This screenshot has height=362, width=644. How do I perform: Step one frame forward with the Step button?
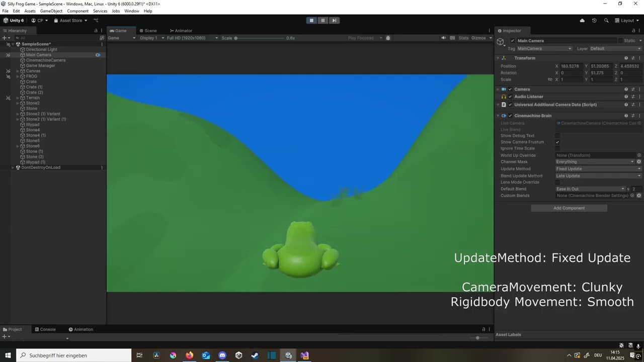click(334, 20)
